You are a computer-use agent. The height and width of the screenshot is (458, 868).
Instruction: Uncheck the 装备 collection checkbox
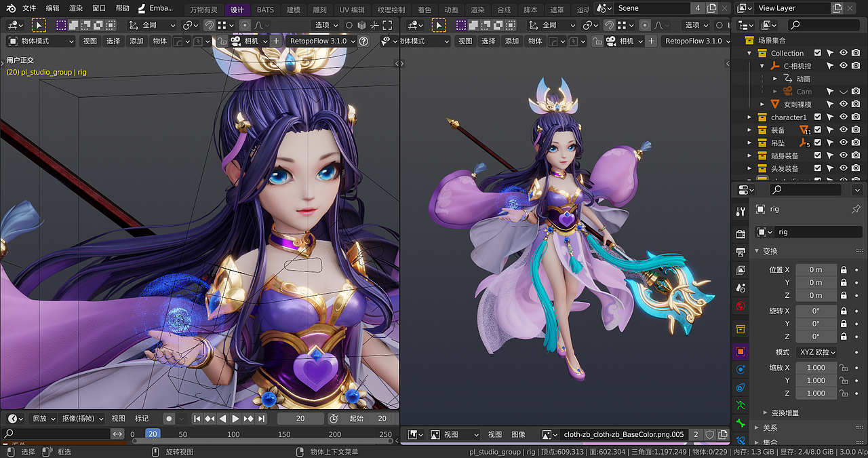[x=818, y=130]
